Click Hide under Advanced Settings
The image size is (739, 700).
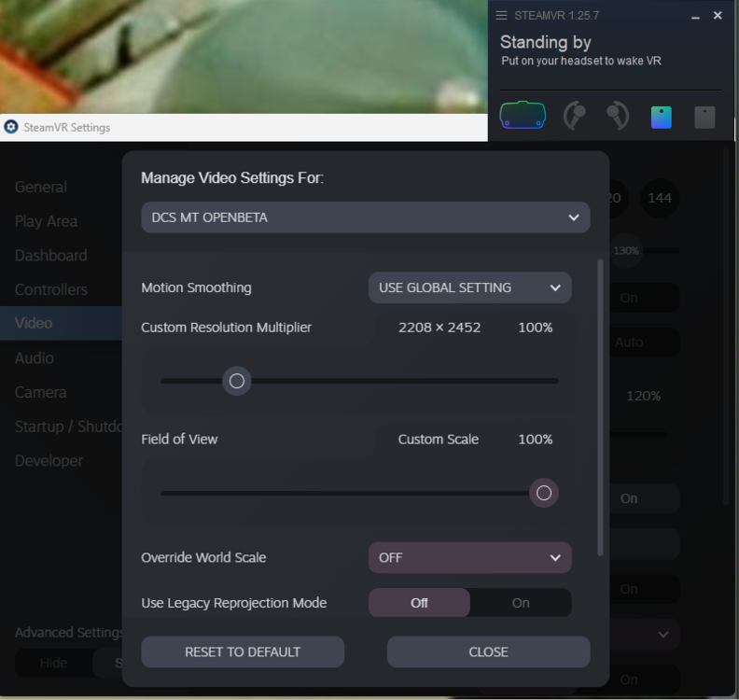coord(53,663)
